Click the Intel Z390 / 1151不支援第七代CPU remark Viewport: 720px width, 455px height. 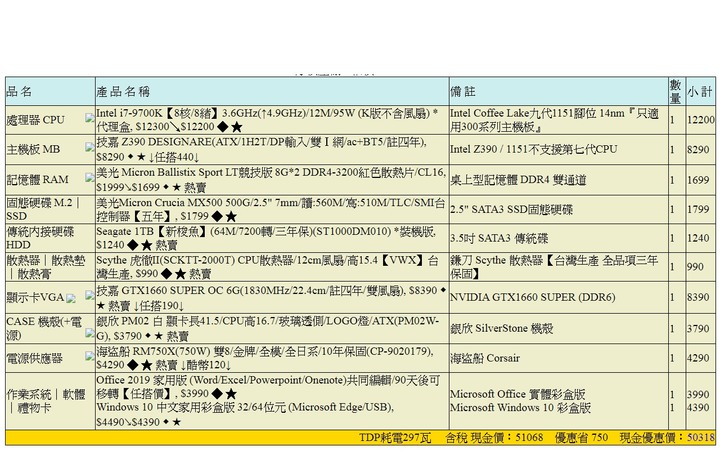pos(534,149)
